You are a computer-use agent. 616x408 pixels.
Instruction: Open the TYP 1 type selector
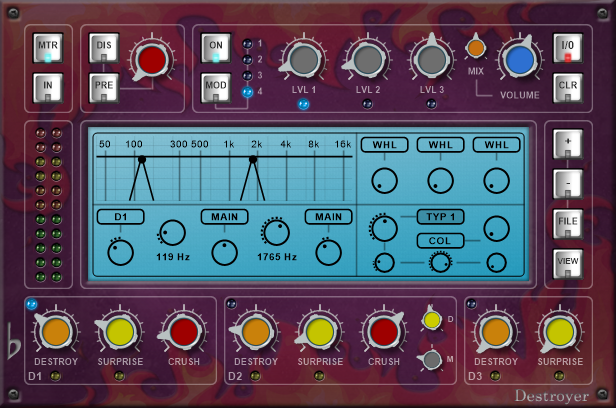point(440,217)
